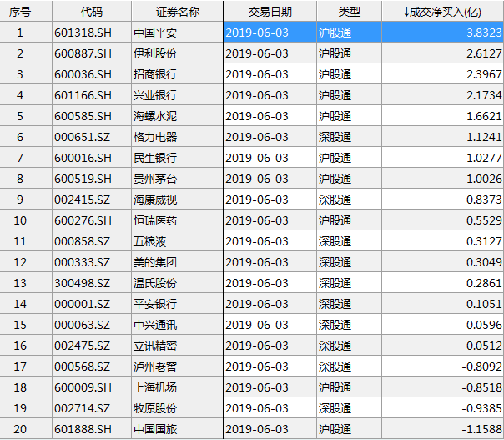Select stock code 002475.SZ

[x=92, y=346]
